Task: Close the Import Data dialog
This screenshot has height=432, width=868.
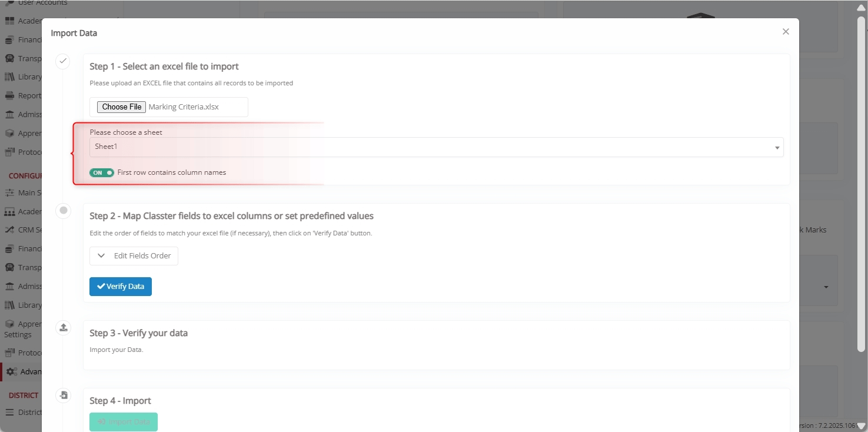Action: pyautogui.click(x=786, y=32)
